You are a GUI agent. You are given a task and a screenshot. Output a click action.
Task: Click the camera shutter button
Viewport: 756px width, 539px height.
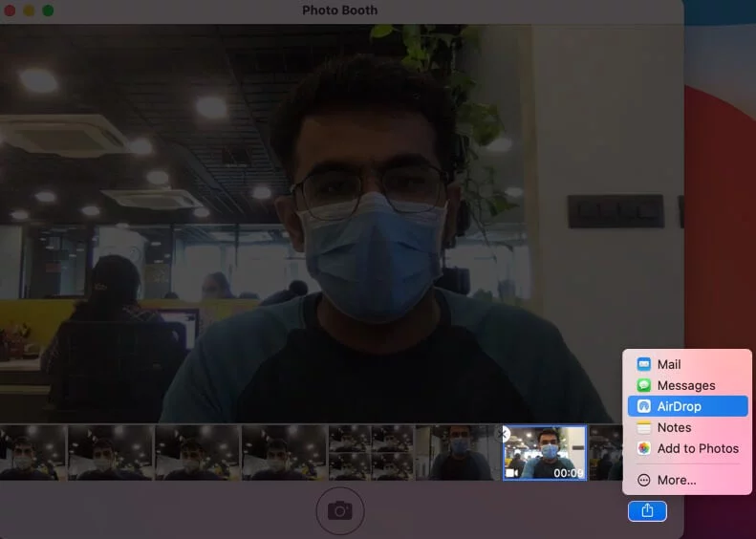point(340,510)
